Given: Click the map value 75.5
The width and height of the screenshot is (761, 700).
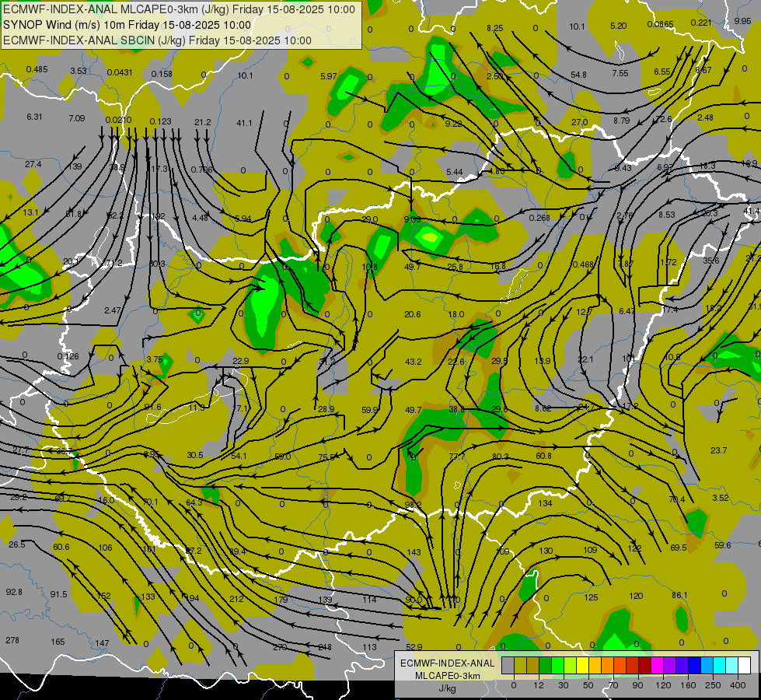Looking at the screenshot, I should click(326, 457).
